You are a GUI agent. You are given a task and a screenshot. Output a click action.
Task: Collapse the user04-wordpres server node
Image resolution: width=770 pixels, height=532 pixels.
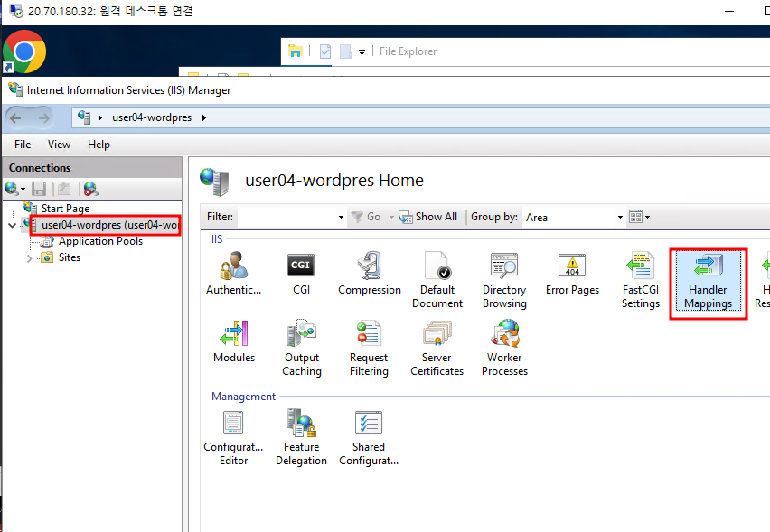click(x=13, y=225)
